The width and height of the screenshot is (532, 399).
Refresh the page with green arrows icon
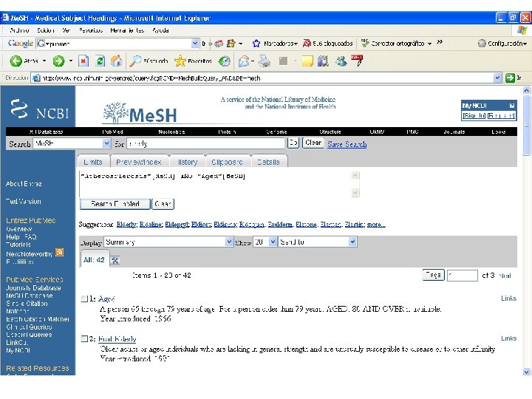pyautogui.click(x=100, y=61)
